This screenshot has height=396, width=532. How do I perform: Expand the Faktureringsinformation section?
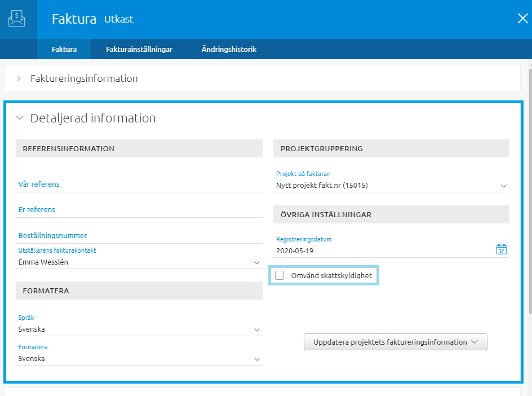click(19, 78)
